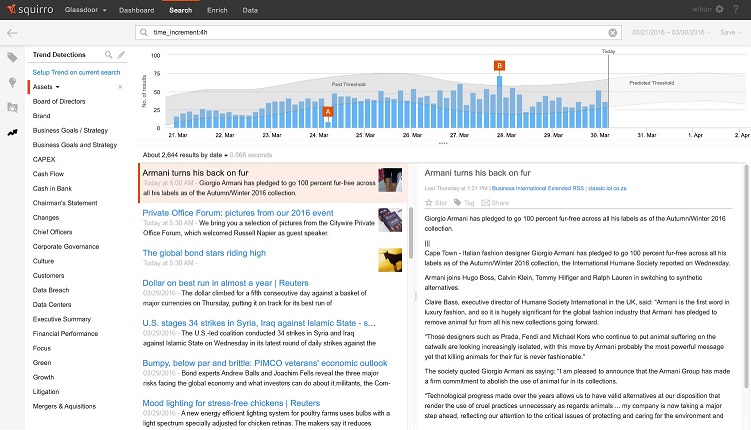Image resolution: width=751 pixels, height=430 pixels.
Task: Open the Enrich tab
Action: pos(215,10)
